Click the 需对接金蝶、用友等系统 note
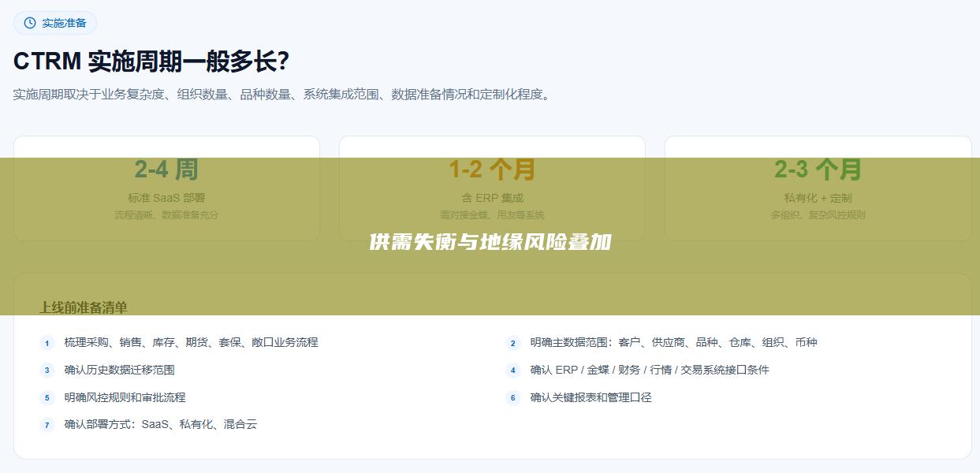The width and height of the screenshot is (980, 473). 492,214
